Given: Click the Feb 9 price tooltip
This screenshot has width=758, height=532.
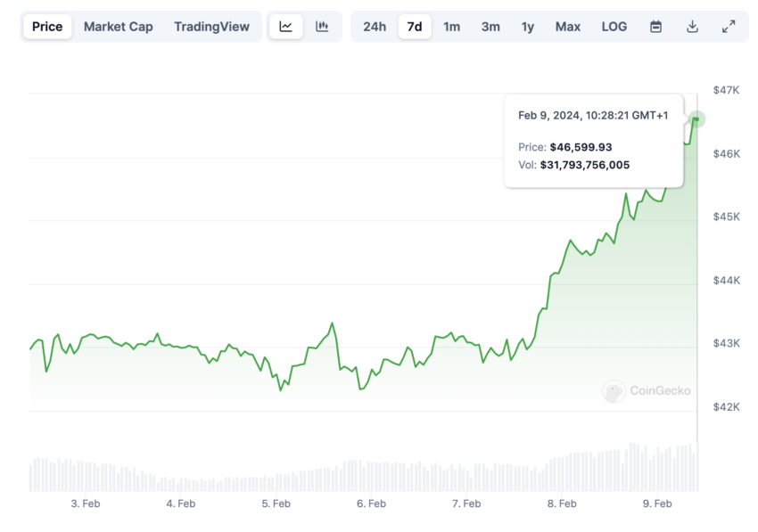Looking at the screenshot, I should [594, 141].
